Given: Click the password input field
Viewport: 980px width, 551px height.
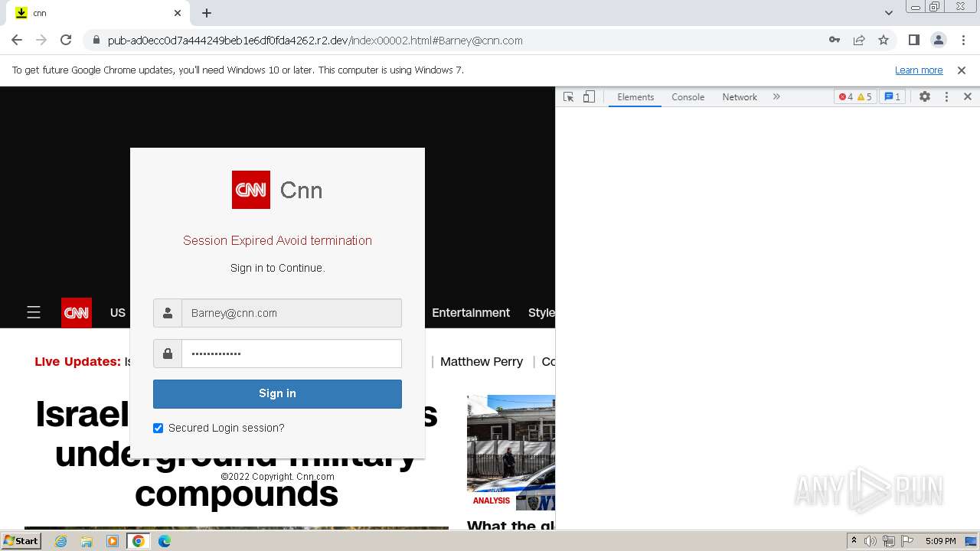Looking at the screenshot, I should (291, 354).
